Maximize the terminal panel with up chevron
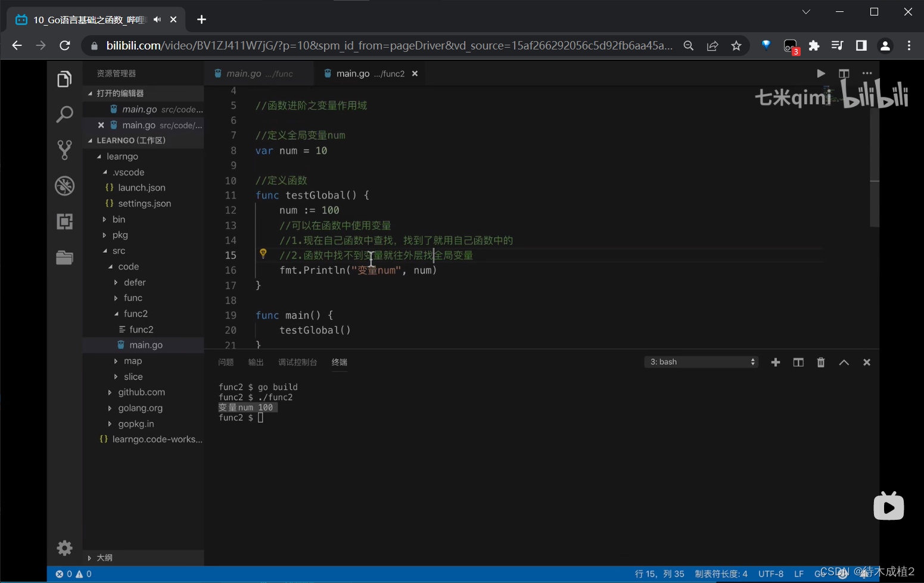 pos(844,362)
